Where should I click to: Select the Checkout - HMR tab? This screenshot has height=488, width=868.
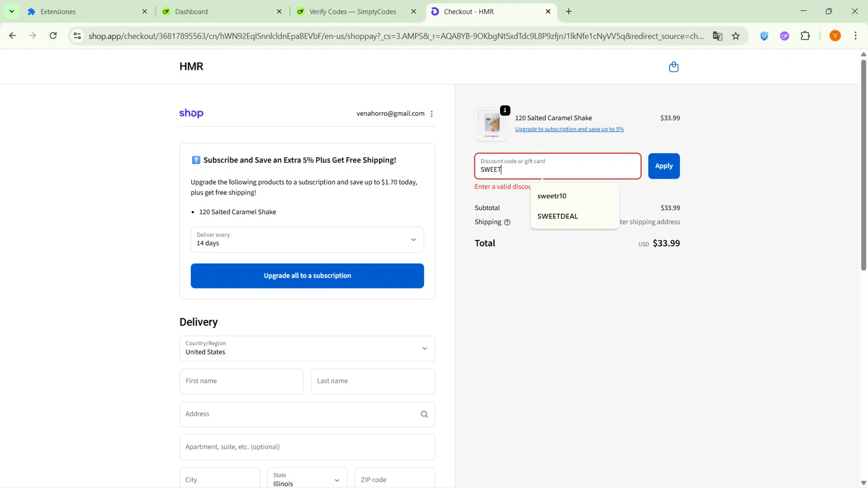tap(491, 12)
